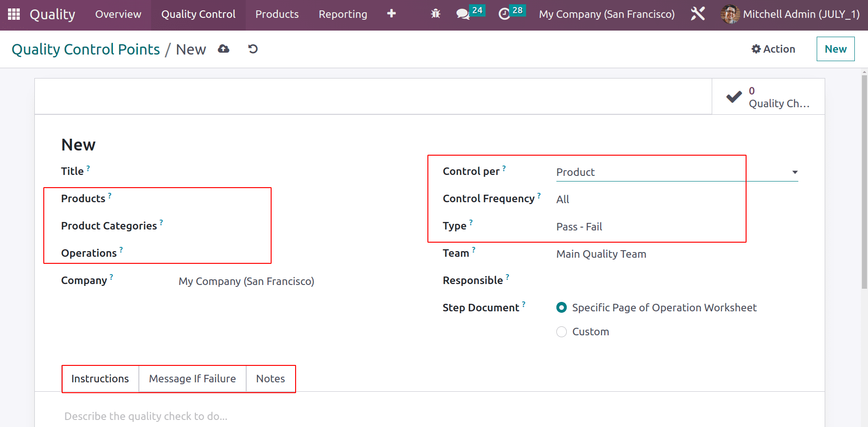The height and width of the screenshot is (427, 868).
Task: Switch to the Message If Failure tab
Action: pos(192,379)
